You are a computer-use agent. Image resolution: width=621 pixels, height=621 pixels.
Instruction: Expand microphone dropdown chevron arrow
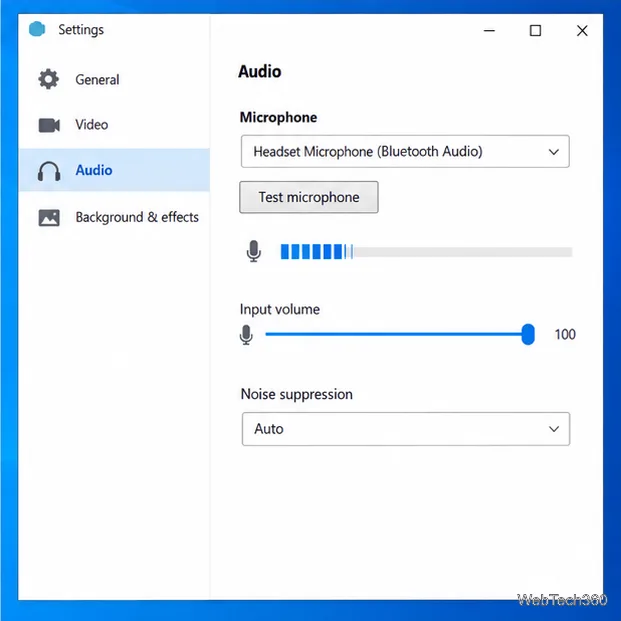click(554, 152)
